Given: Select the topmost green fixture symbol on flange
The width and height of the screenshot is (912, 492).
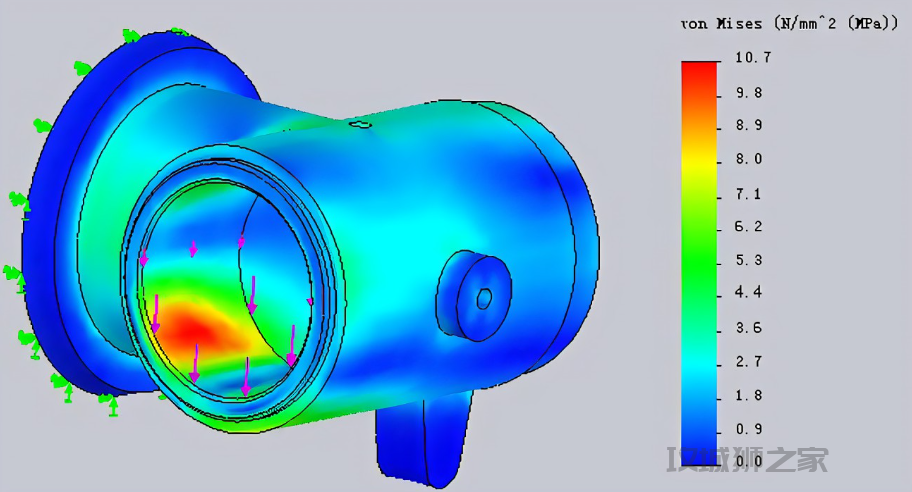Looking at the screenshot, I should tap(130, 37).
